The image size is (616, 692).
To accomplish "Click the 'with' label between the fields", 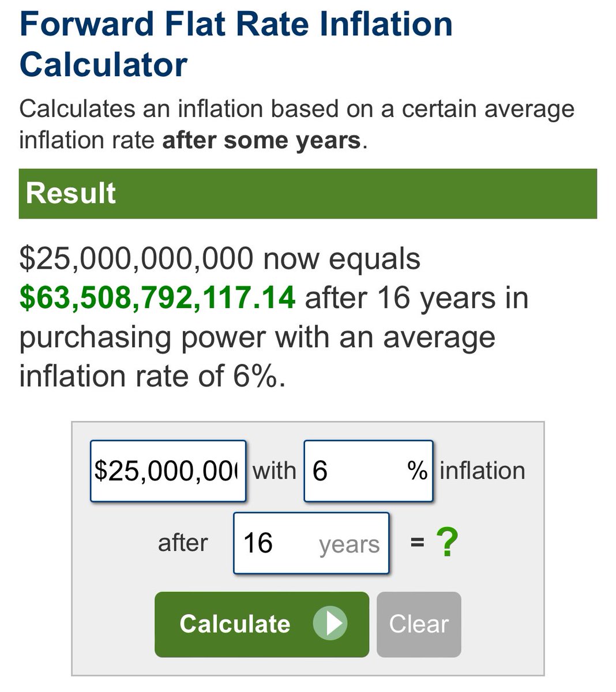I will click(x=275, y=471).
